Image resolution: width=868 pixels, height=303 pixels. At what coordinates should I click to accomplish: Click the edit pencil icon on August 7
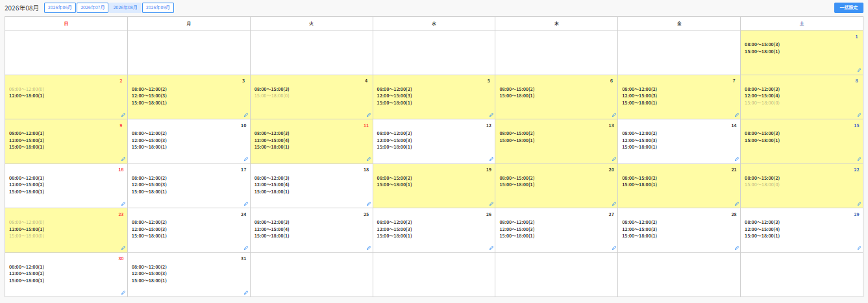(736, 114)
